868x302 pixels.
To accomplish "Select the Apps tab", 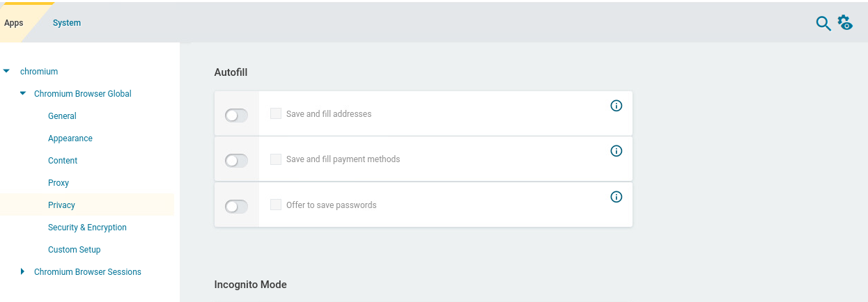I will 14,23.
